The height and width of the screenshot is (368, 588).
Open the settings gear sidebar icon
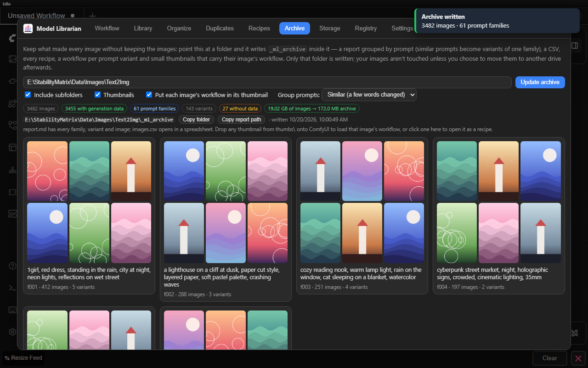coord(12,332)
